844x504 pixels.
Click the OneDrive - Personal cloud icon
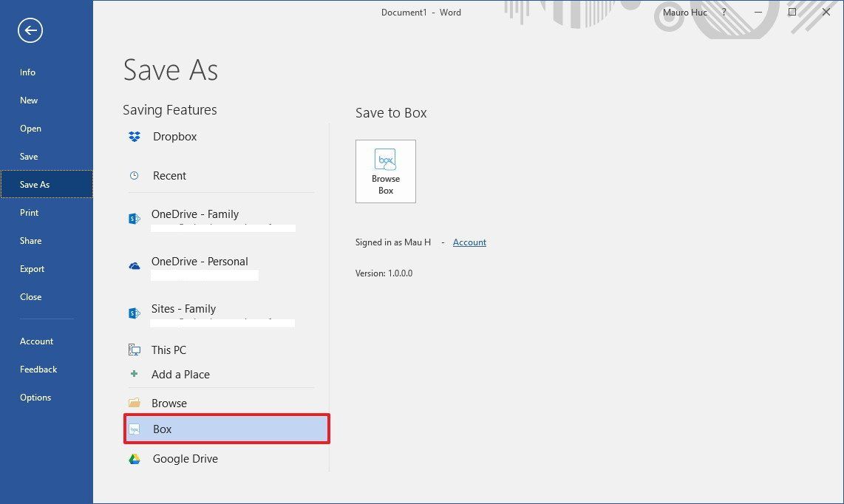pos(134,265)
